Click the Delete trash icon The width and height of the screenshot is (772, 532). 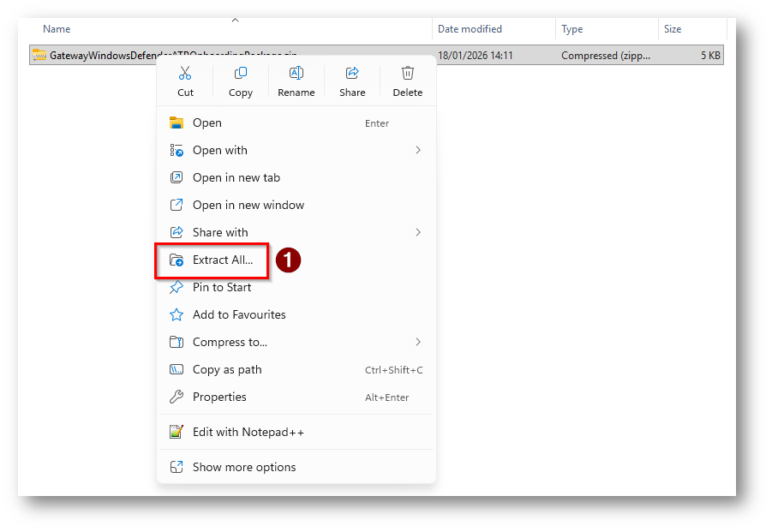tap(408, 74)
